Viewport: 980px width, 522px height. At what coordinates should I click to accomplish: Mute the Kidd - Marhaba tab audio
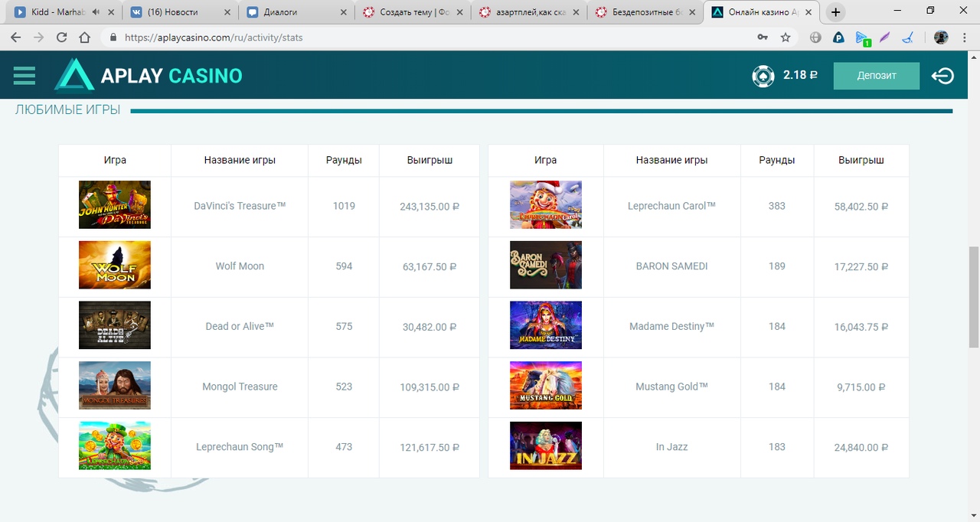point(96,12)
